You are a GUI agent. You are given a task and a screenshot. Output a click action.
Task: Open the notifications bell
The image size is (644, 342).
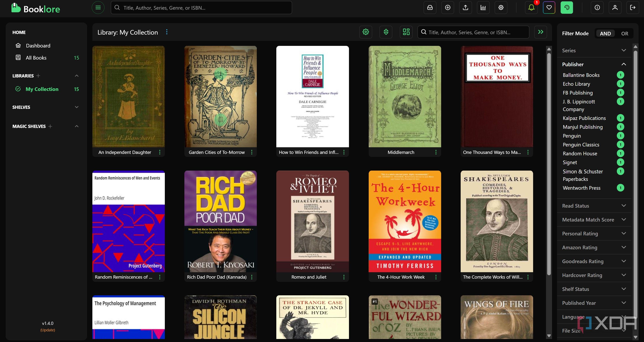531,7
